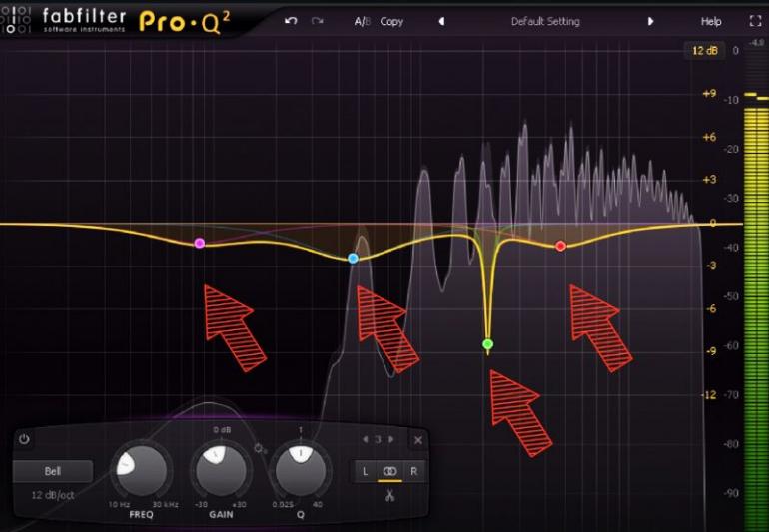Click the Undo arrow icon
Viewport: 769px width, 532px height.
(x=291, y=21)
